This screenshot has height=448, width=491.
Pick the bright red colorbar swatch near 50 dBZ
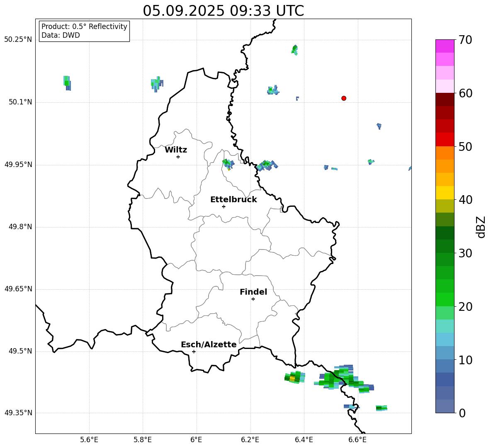[445, 139]
